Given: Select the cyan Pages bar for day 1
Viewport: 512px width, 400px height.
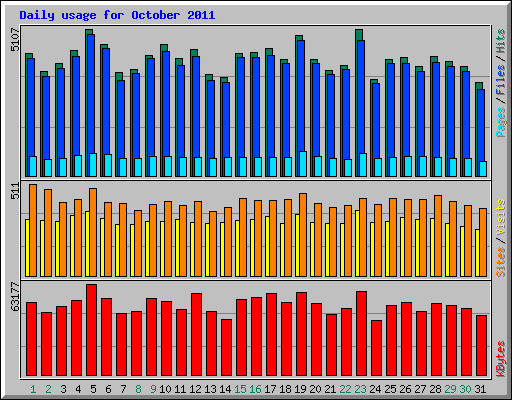Looking at the screenshot, I should point(33,166).
